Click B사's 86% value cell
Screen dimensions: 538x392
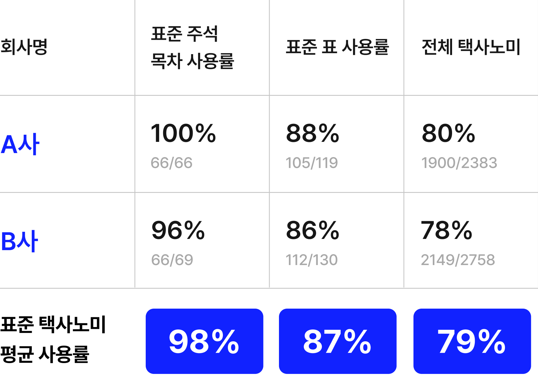313,230
